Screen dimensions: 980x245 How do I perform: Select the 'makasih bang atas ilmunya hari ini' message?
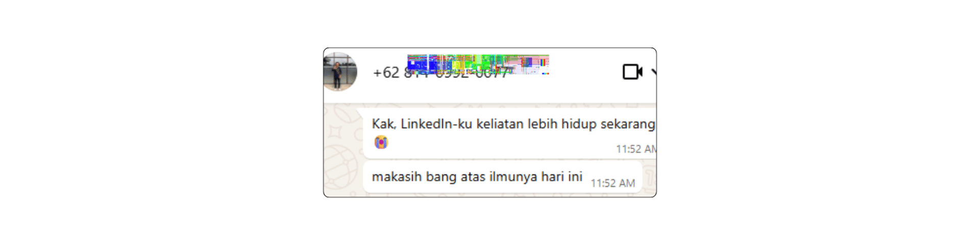coord(503,177)
